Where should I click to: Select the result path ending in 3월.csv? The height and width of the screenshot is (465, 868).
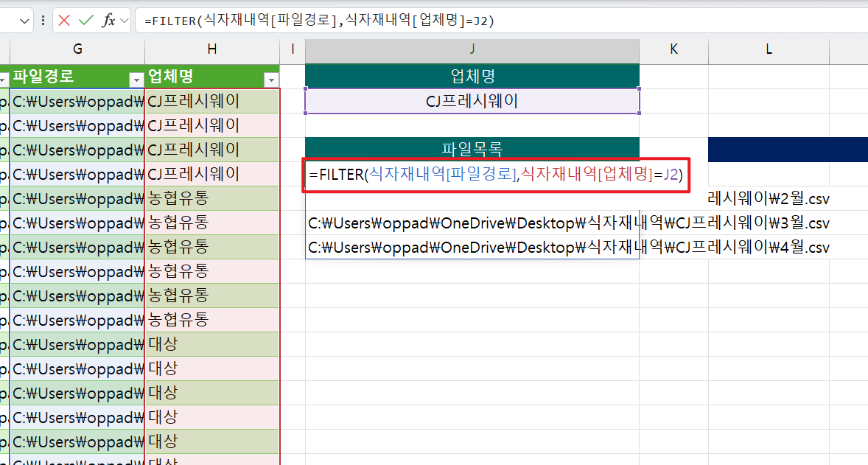(569, 223)
